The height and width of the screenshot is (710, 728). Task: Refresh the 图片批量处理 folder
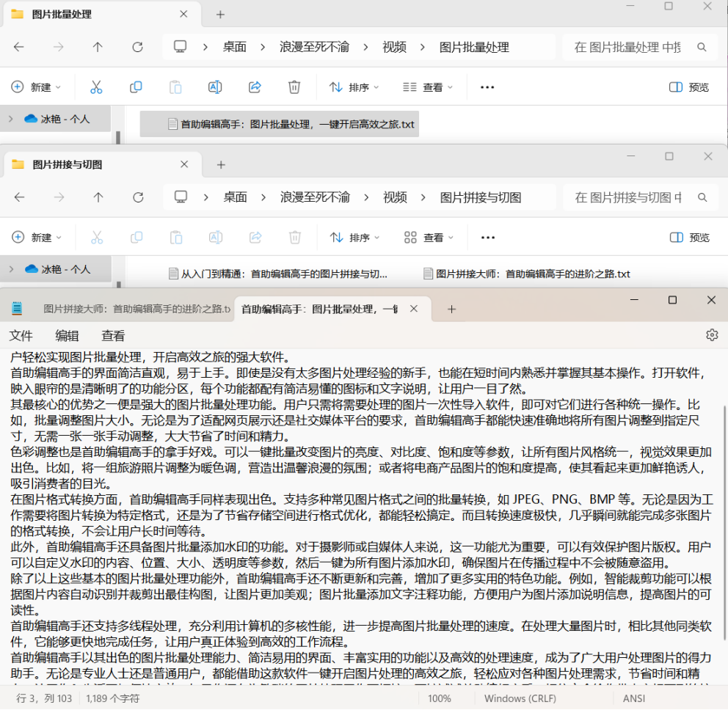coord(137,47)
